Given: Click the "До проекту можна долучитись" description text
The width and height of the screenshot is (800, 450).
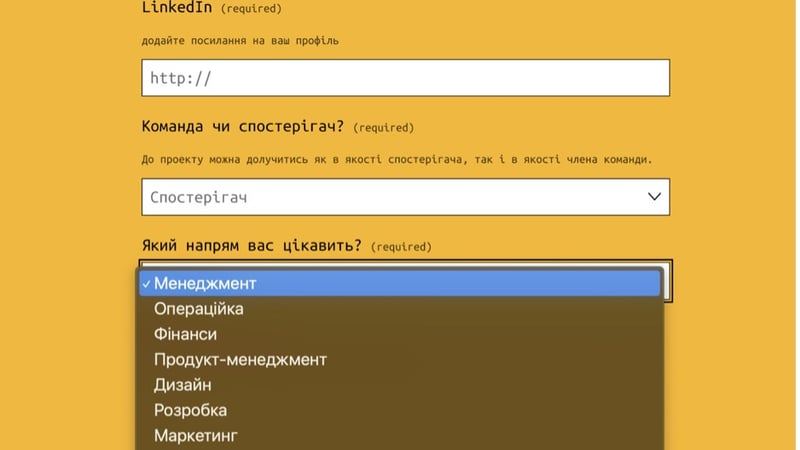Looking at the screenshot, I should point(396,160).
